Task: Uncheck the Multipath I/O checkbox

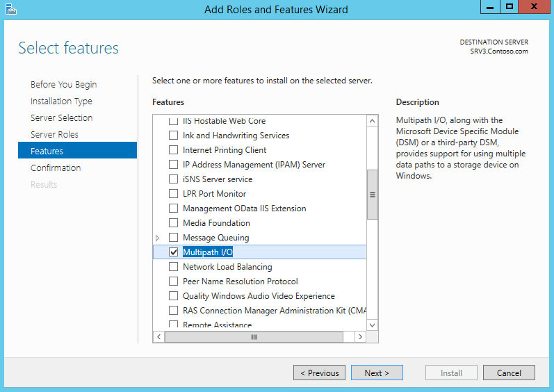Action: pos(174,252)
